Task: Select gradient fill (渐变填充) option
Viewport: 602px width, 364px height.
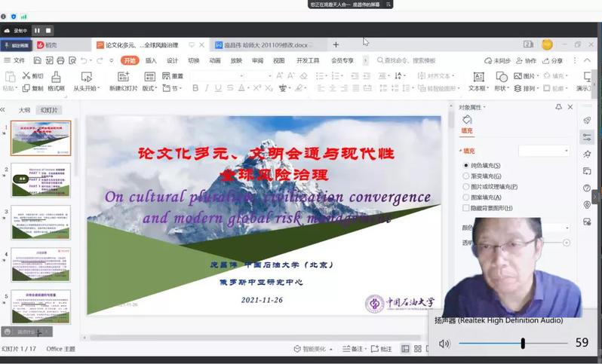Action: tap(466, 176)
